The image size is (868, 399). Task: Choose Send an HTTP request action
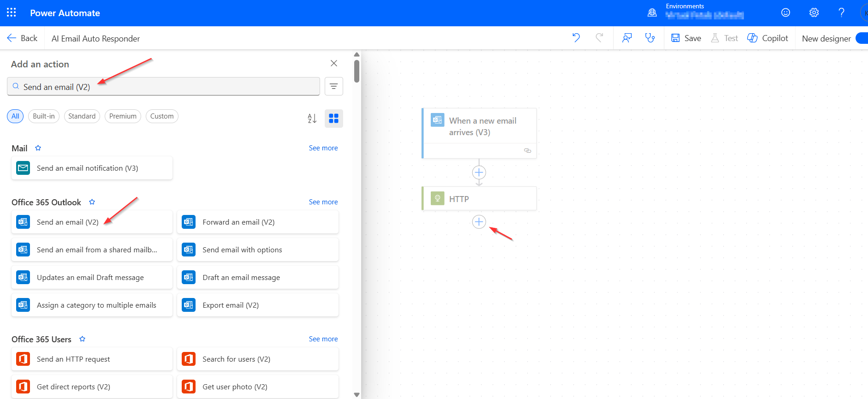92,359
